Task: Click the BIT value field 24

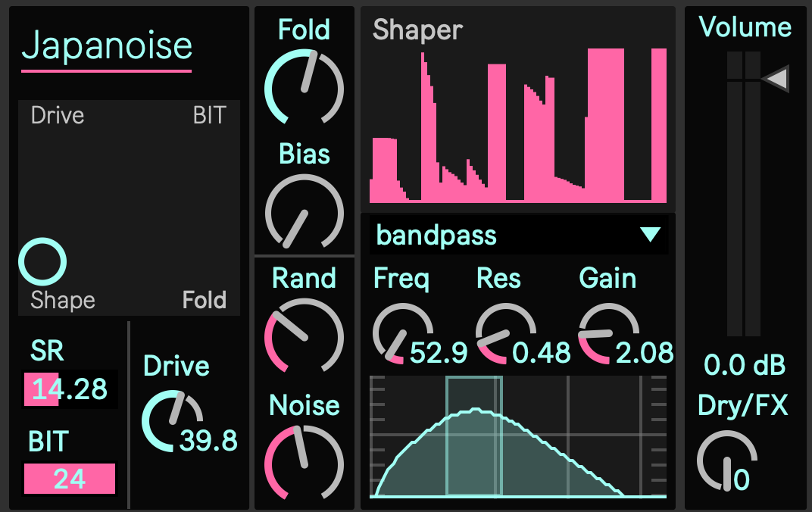Action: (70, 479)
